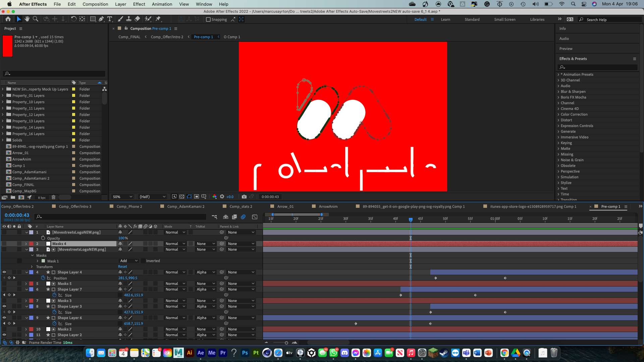
Task: Expand Property_01 Layers folder
Action: coord(3,96)
